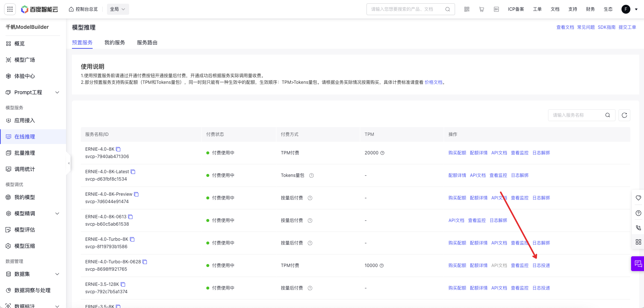Copy ERNIE-3.5-128K service name
644x308 pixels.
(x=123, y=284)
